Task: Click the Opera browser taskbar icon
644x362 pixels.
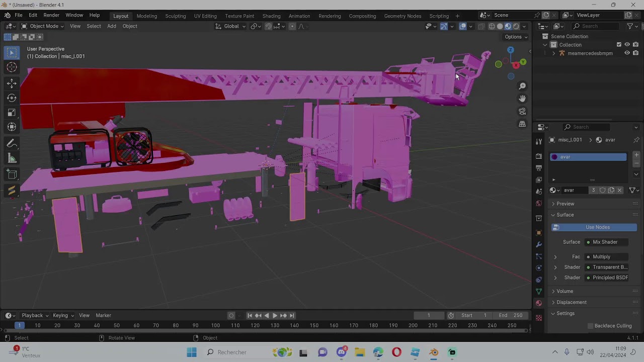Action: click(x=396, y=352)
